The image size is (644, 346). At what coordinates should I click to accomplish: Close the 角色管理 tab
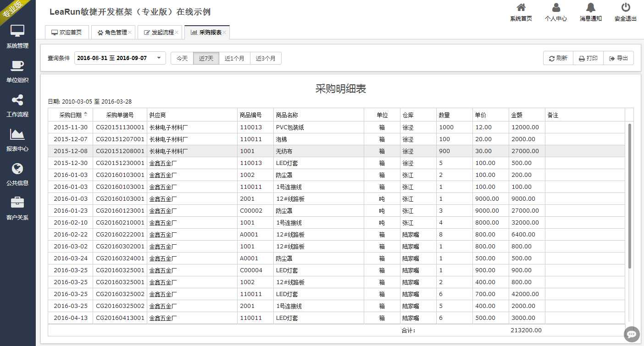click(x=130, y=33)
